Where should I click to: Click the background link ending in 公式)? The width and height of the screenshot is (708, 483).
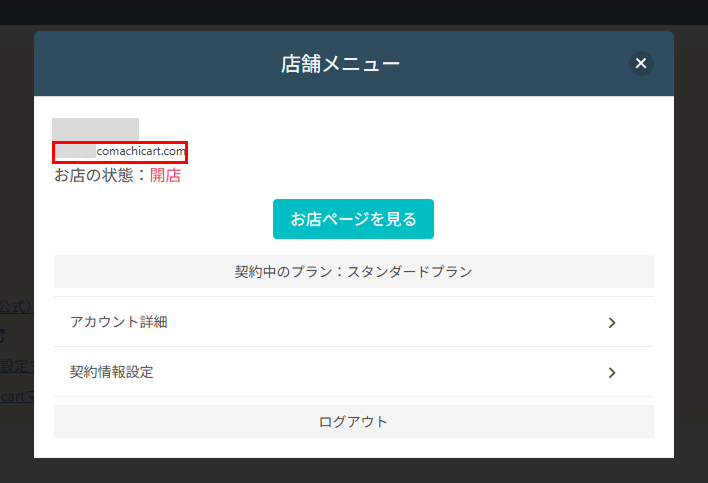(16, 305)
